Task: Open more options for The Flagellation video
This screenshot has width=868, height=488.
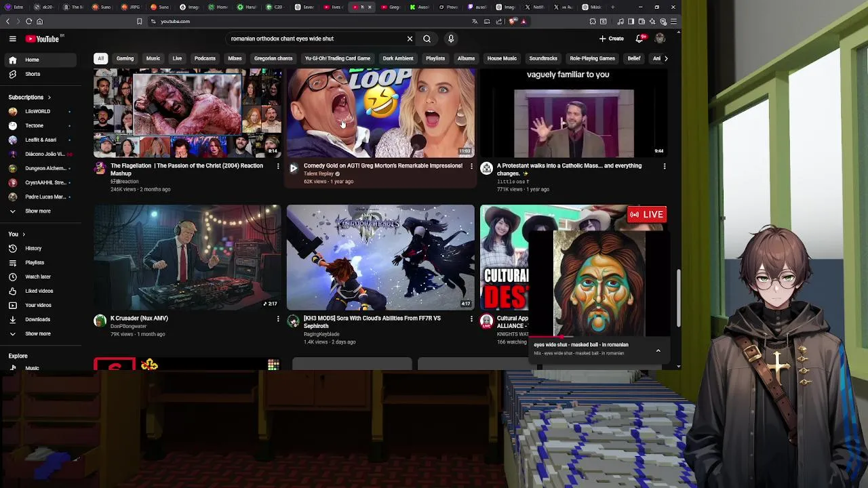Action: 278,166
